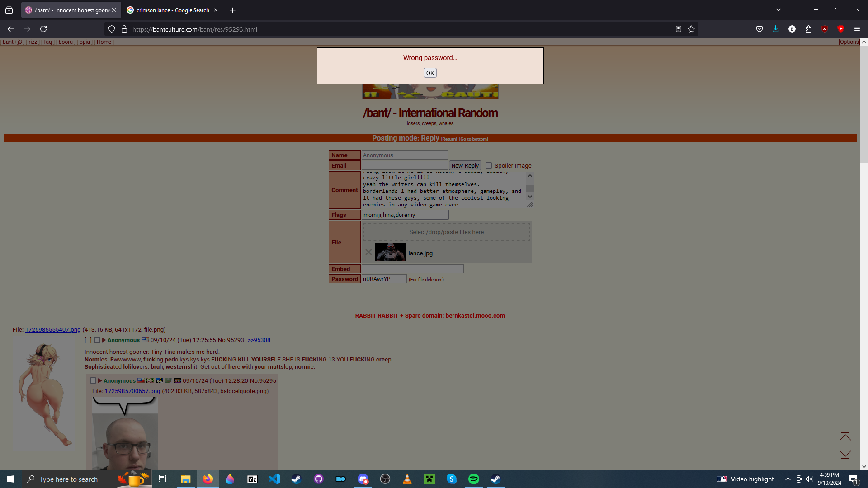868x488 pixels.
Task: Dismiss Wrong password dialog with OK
Action: coord(429,73)
